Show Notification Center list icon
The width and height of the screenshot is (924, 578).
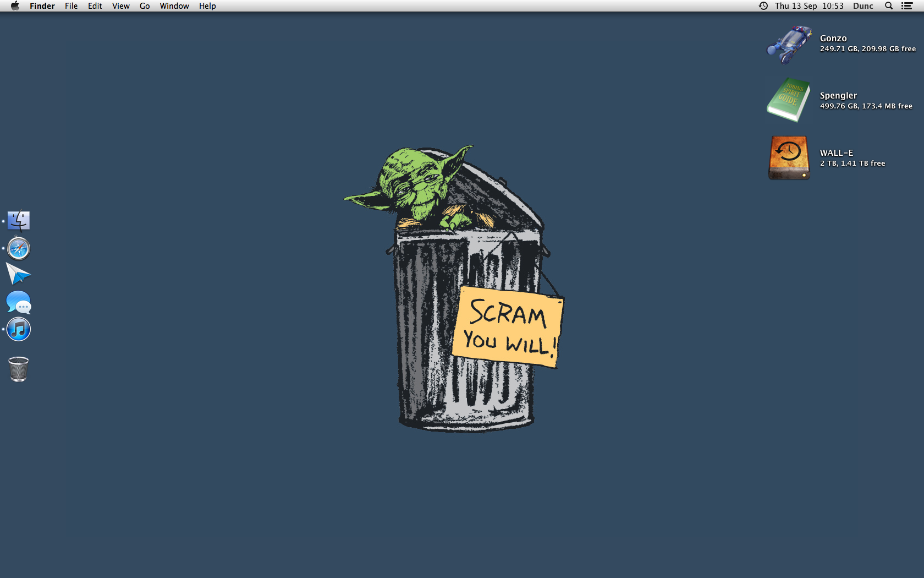click(907, 6)
